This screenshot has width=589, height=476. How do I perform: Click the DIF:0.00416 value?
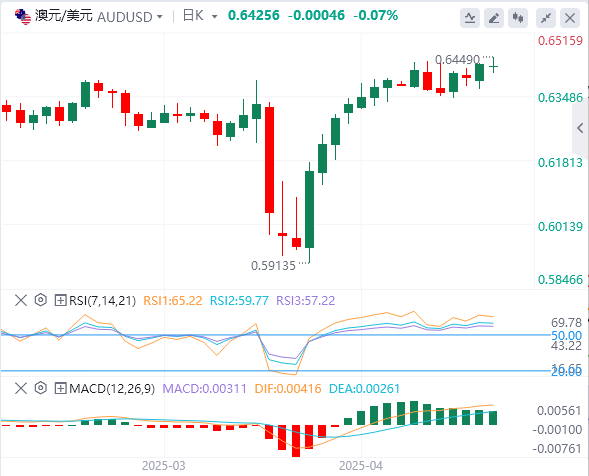(288, 388)
